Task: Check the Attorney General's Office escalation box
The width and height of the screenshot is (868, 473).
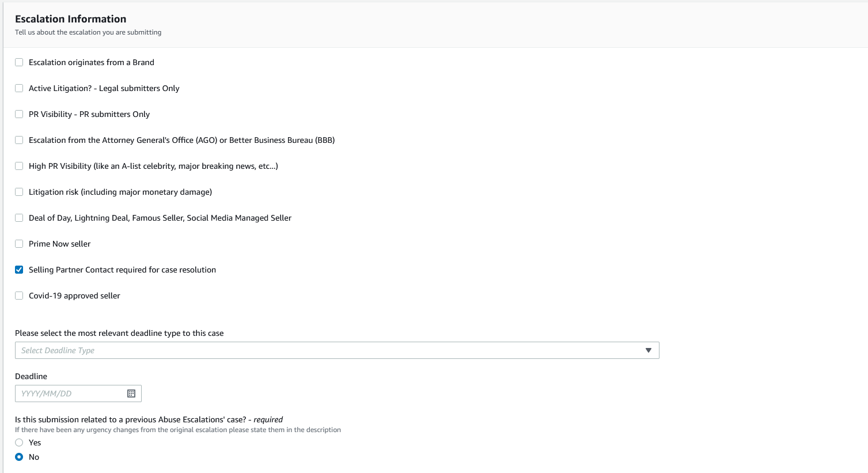Action: point(19,140)
